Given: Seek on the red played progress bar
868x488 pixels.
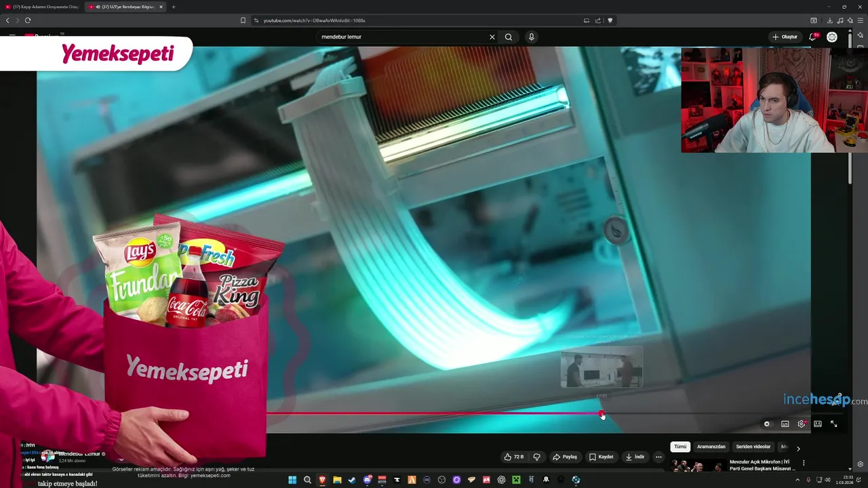Looking at the screenshot, I should point(434,413).
